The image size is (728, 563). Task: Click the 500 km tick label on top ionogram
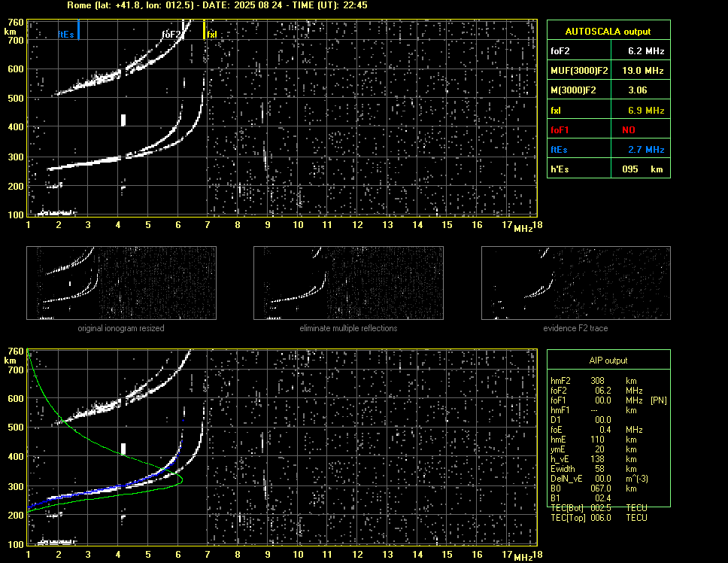point(15,98)
